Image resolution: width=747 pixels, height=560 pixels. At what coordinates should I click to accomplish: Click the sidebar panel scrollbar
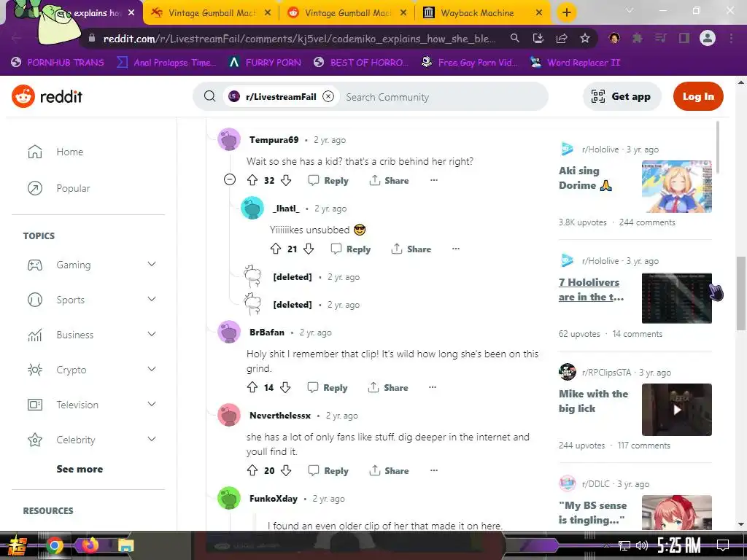click(718, 147)
